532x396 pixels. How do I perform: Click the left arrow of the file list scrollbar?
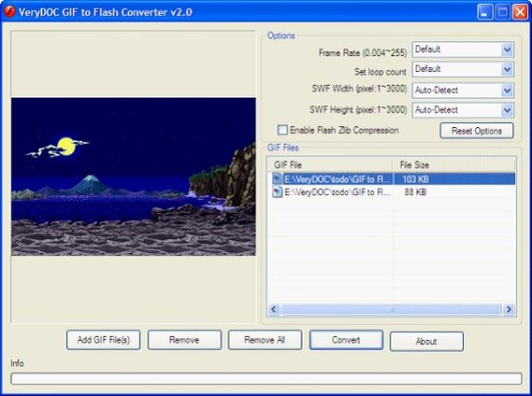(x=274, y=309)
